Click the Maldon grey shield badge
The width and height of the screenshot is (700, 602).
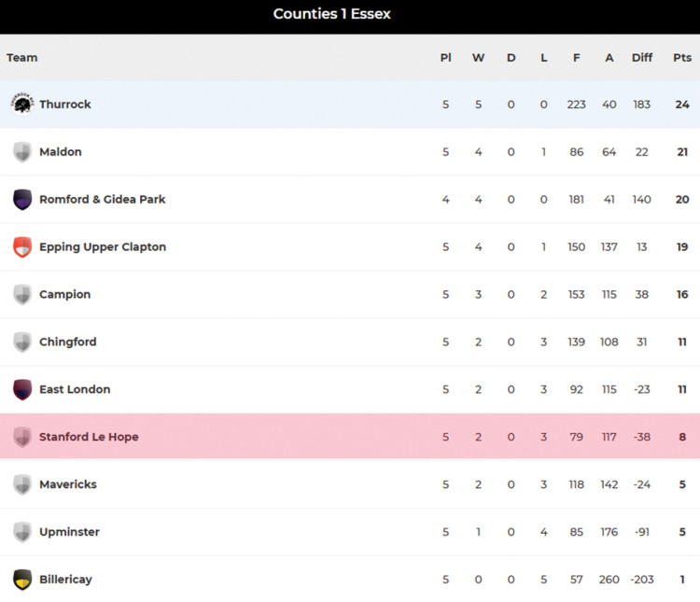point(22,152)
